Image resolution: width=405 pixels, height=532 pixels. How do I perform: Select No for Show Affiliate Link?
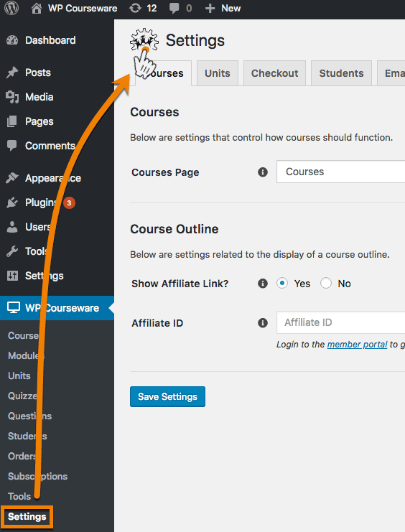tap(325, 283)
